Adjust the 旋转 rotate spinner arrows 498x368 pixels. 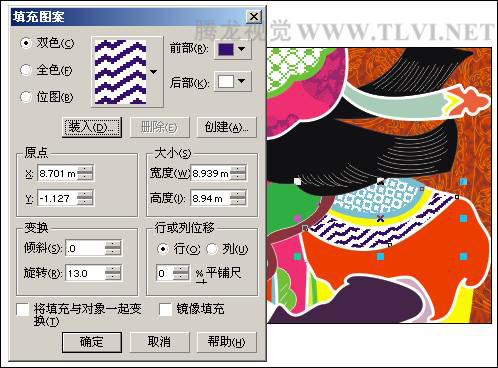tap(113, 274)
